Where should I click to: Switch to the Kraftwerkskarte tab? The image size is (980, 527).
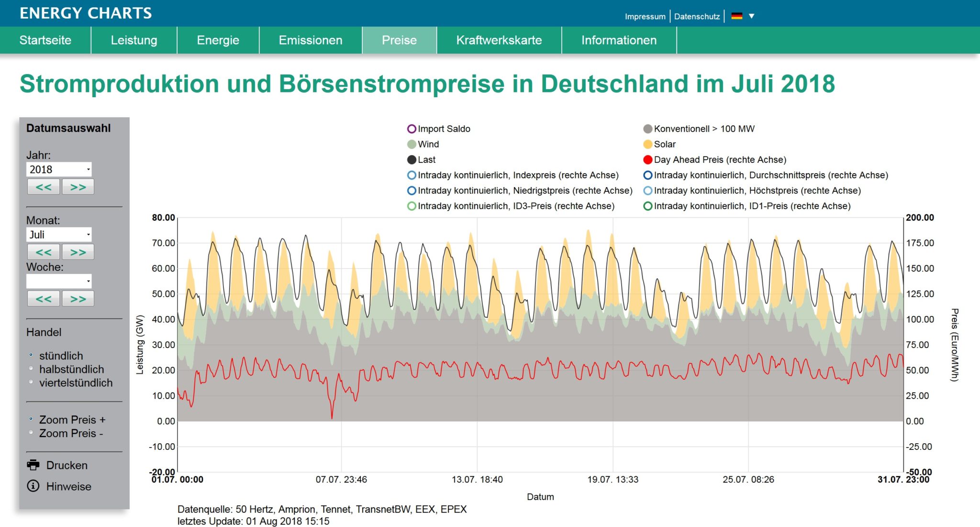499,40
